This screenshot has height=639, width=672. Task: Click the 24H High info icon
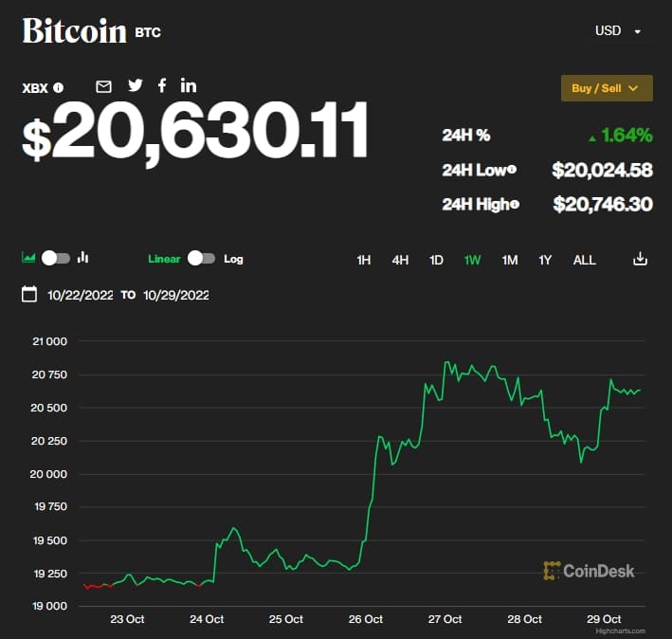(x=516, y=204)
